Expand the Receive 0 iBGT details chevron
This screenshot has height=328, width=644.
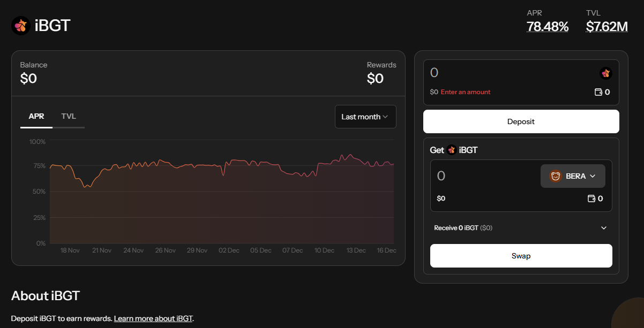604,228
